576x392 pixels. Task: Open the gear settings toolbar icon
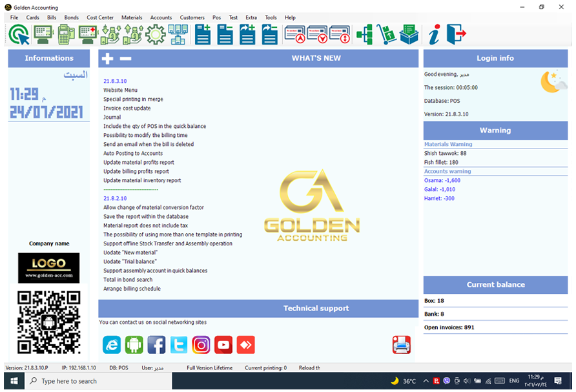point(155,34)
